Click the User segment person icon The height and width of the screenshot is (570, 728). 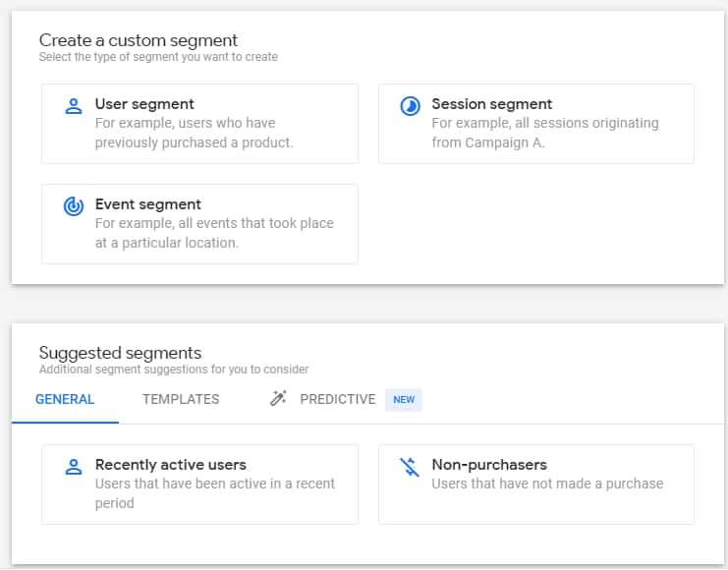pyautogui.click(x=73, y=106)
